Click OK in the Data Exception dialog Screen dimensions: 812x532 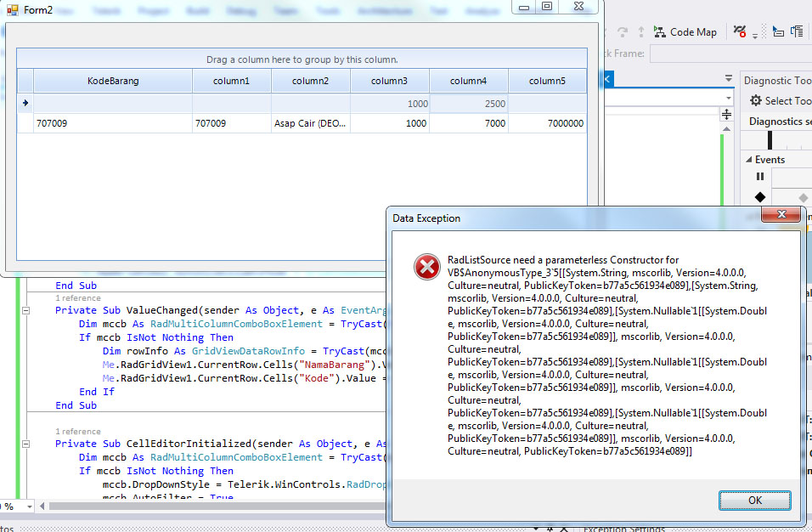(x=754, y=501)
